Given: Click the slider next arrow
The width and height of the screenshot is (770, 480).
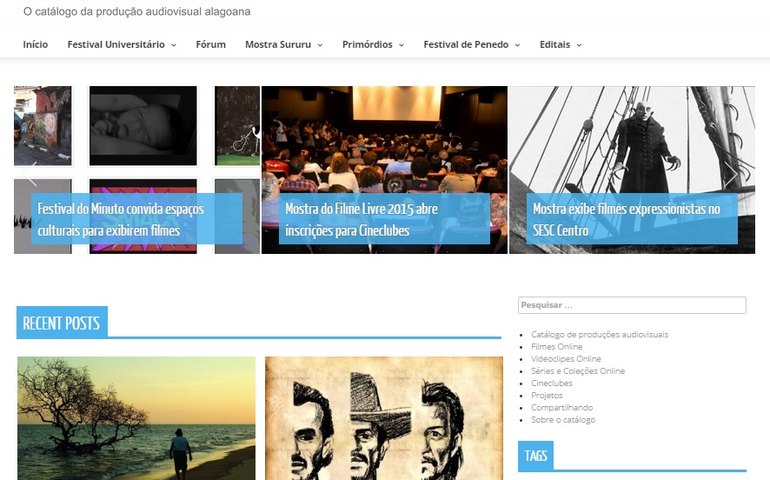Looking at the screenshot, I should tap(731, 174).
